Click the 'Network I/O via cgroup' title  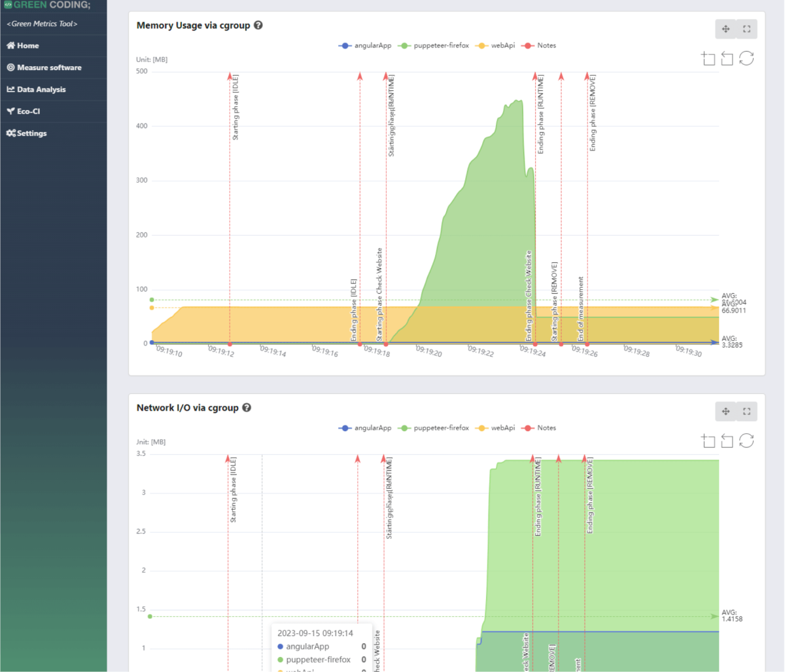point(188,408)
